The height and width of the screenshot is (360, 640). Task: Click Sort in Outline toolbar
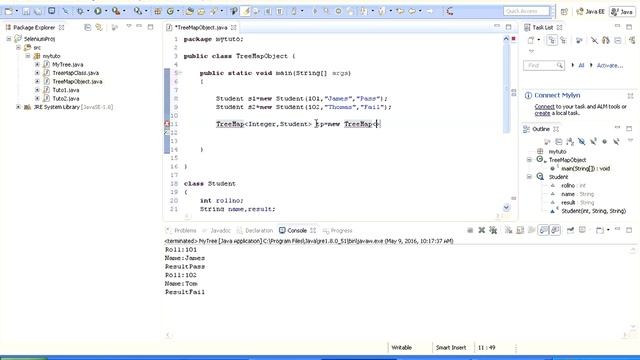[x=570, y=142]
